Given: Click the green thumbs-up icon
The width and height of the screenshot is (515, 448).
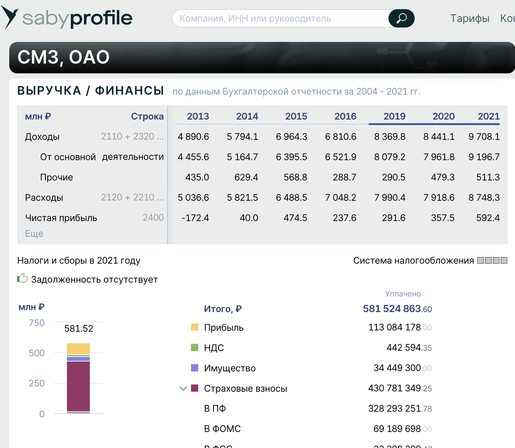Looking at the screenshot, I should (x=22, y=278).
